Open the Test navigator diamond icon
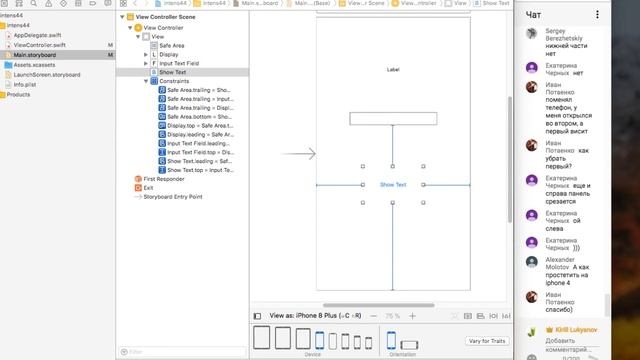The height and width of the screenshot is (360, 640). coord(63,3)
